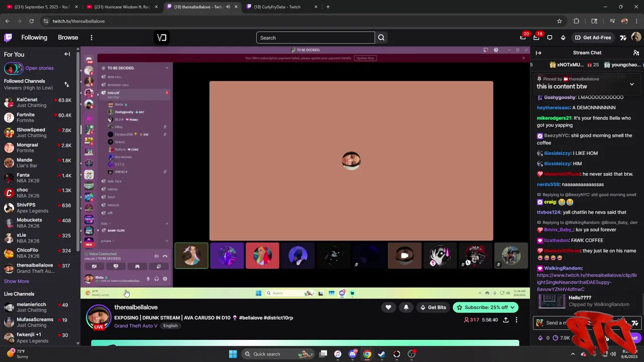Click the streamer's LIVE avatar

point(99,317)
